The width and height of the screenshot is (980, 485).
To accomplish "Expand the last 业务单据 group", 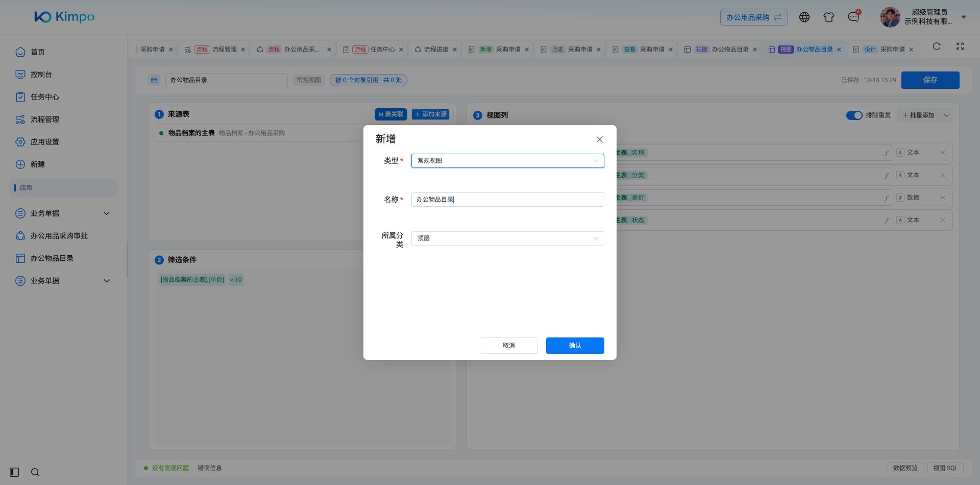I will pyautogui.click(x=107, y=281).
